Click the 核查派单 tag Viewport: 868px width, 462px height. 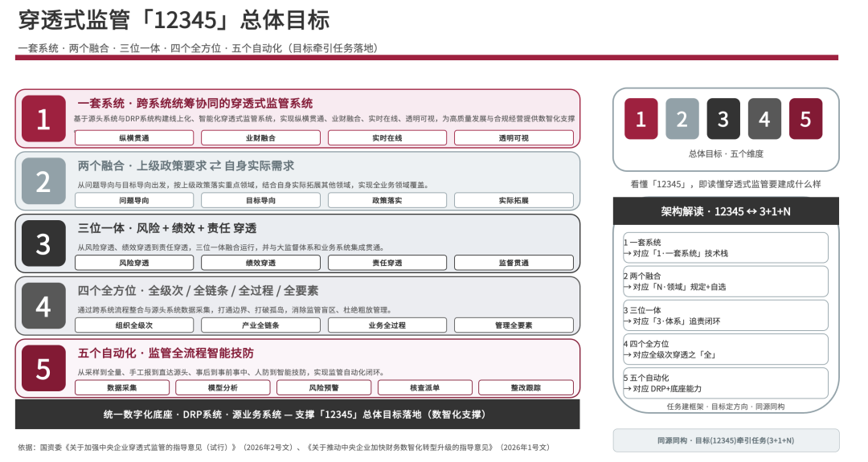coord(425,388)
